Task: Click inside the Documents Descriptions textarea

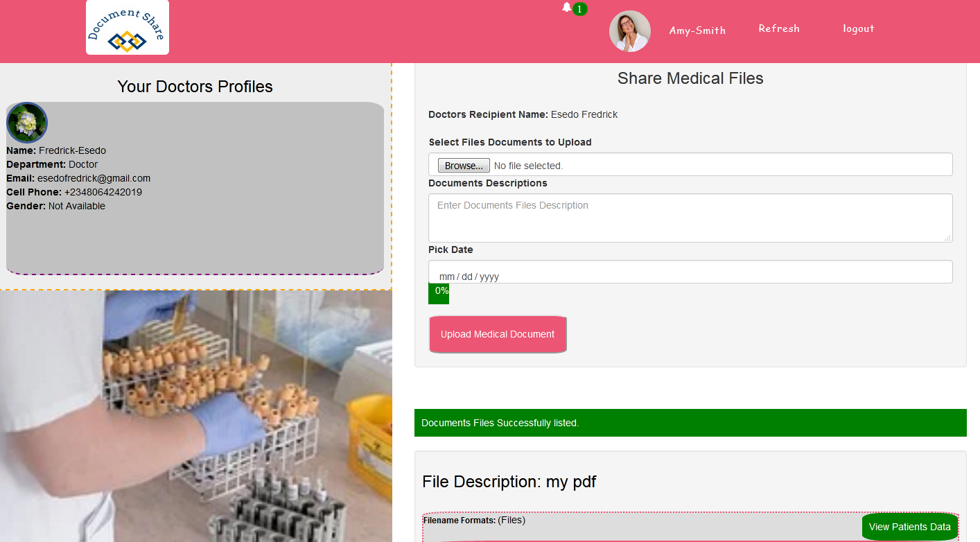Action: pyautogui.click(x=690, y=218)
